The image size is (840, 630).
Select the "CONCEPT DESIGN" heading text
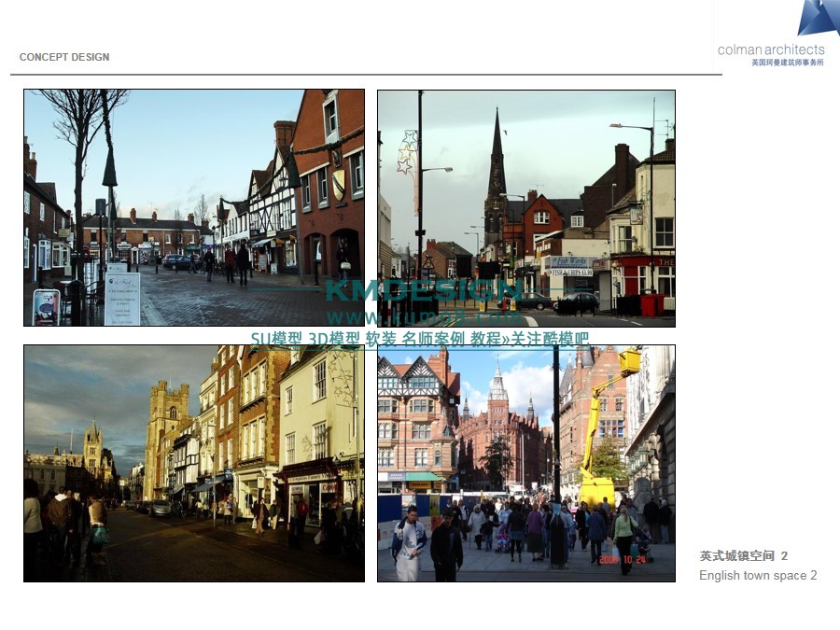(x=64, y=57)
